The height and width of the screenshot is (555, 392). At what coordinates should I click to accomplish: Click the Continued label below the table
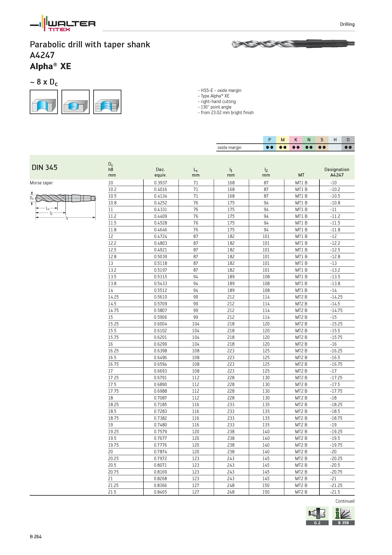(x=345, y=501)
